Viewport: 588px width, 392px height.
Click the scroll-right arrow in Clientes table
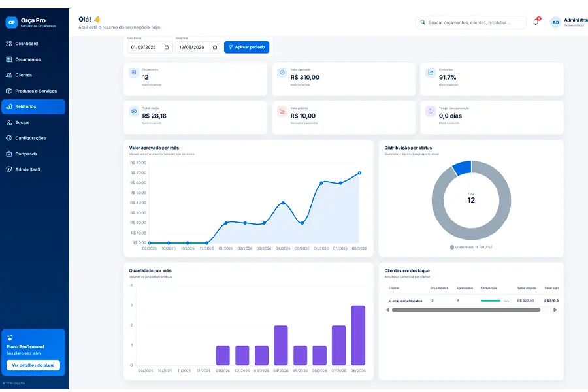point(555,310)
